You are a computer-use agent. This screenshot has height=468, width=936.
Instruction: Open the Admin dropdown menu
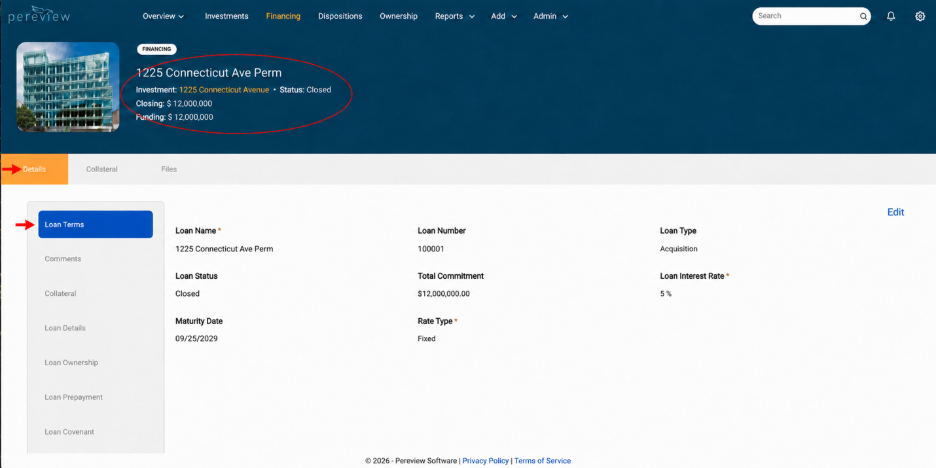(550, 16)
